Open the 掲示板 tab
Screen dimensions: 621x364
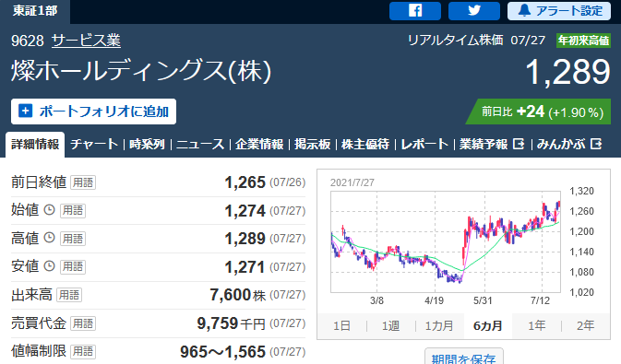(x=312, y=144)
